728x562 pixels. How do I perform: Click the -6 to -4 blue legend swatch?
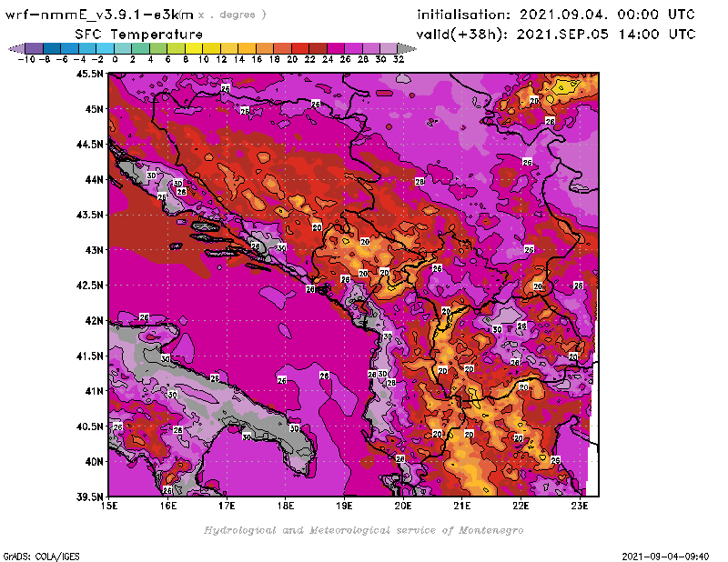pos(70,49)
